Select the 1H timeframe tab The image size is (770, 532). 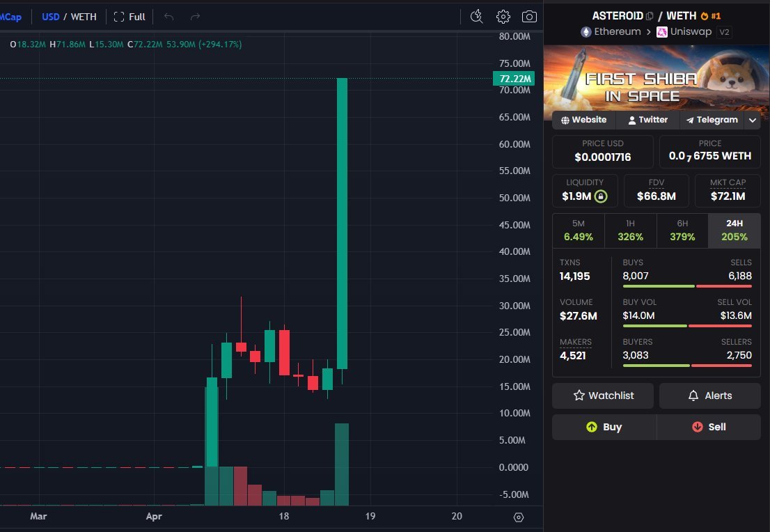(x=630, y=230)
